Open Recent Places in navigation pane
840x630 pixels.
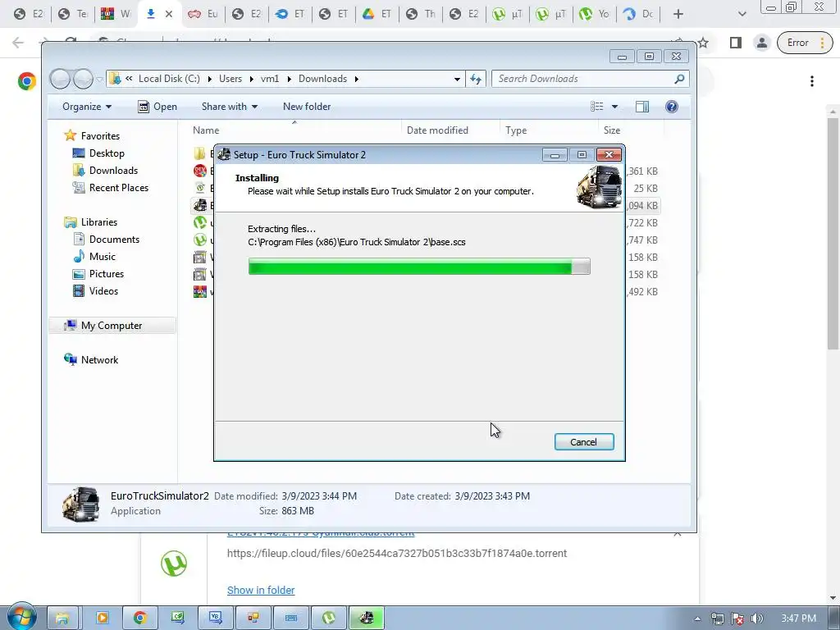coord(118,188)
